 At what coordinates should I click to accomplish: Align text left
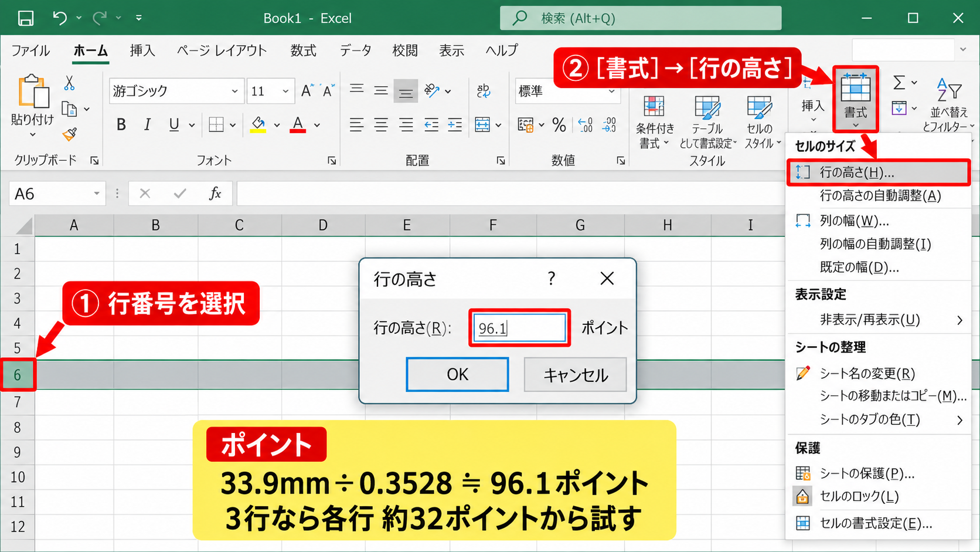coord(356,124)
